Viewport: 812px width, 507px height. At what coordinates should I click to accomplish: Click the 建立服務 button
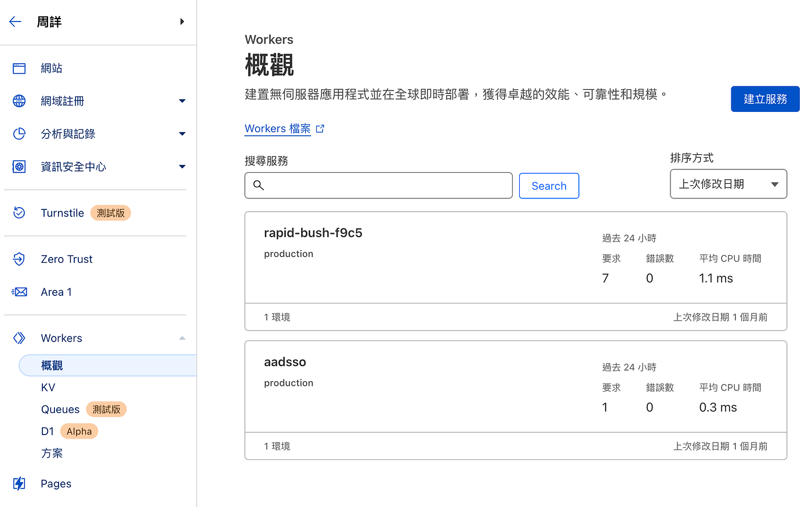pyautogui.click(x=764, y=99)
